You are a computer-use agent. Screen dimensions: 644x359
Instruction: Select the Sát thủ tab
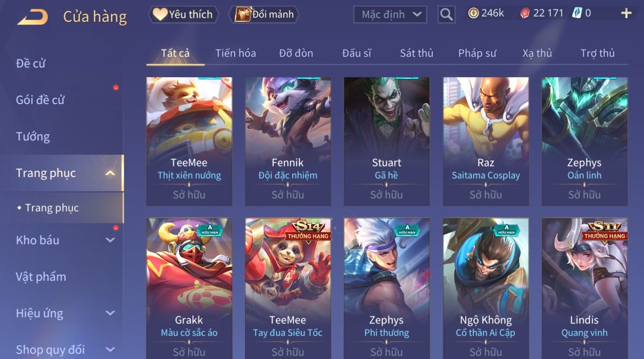417,53
